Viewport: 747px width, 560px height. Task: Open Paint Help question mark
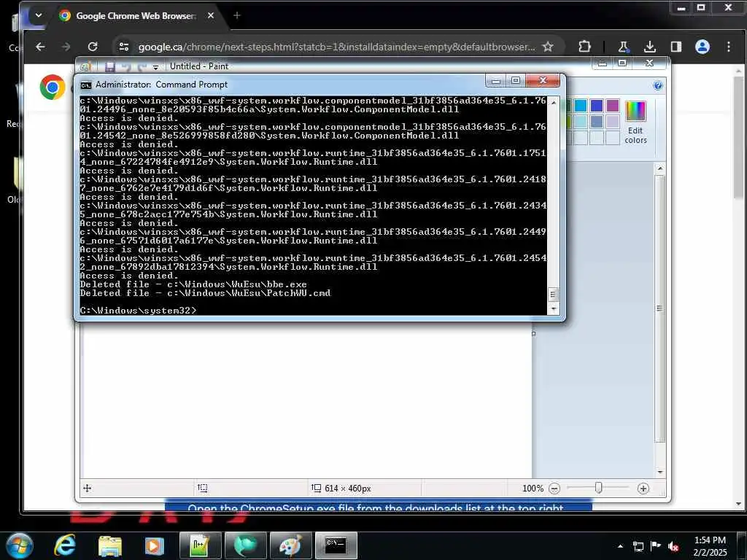point(658,85)
